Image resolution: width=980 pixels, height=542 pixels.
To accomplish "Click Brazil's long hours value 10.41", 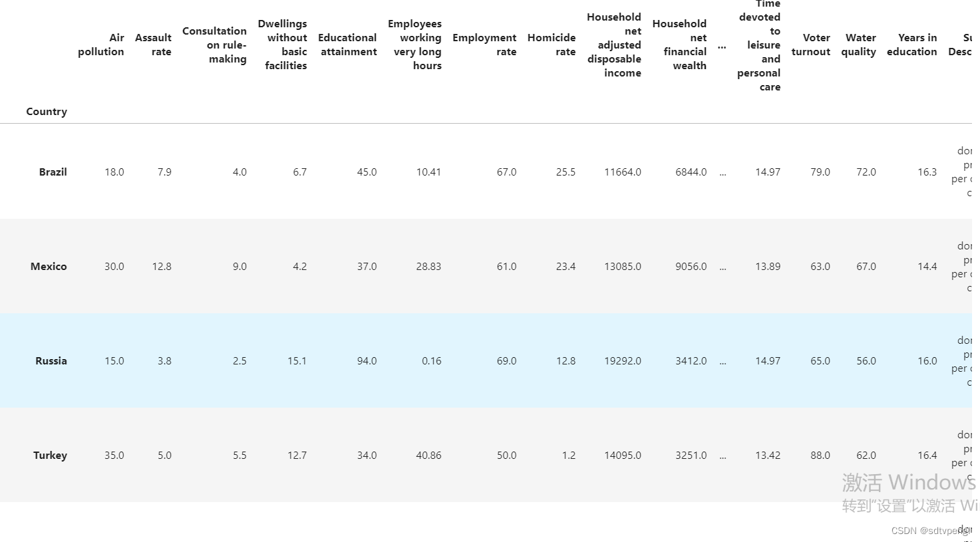I will 428,172.
